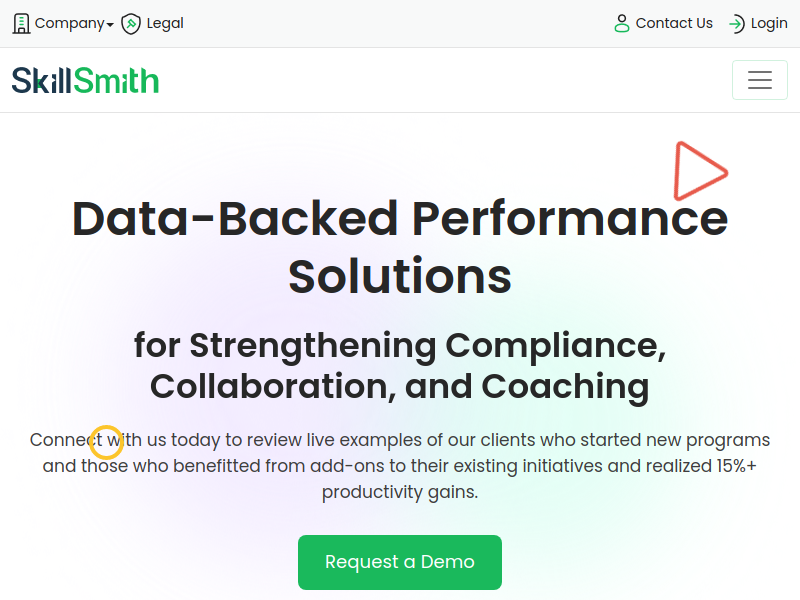The width and height of the screenshot is (800, 600).
Task: Click the yellow circle near 'with'
Action: tap(107, 442)
